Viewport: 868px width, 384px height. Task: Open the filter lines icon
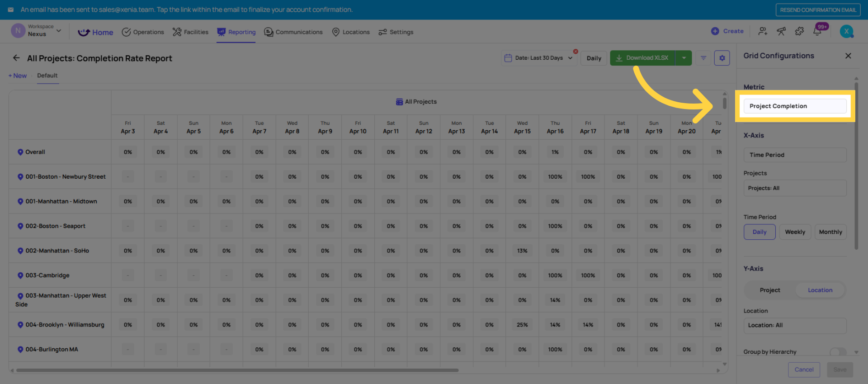click(x=703, y=58)
